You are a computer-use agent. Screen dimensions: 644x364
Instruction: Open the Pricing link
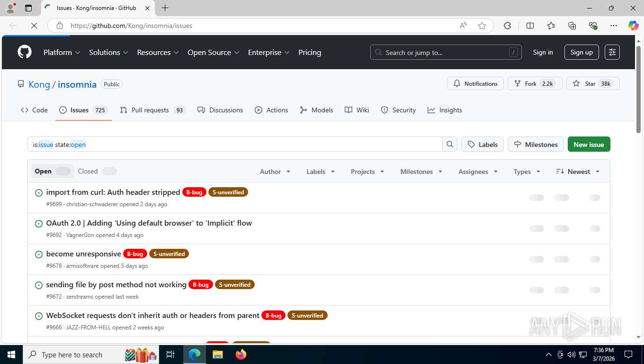[x=310, y=53]
